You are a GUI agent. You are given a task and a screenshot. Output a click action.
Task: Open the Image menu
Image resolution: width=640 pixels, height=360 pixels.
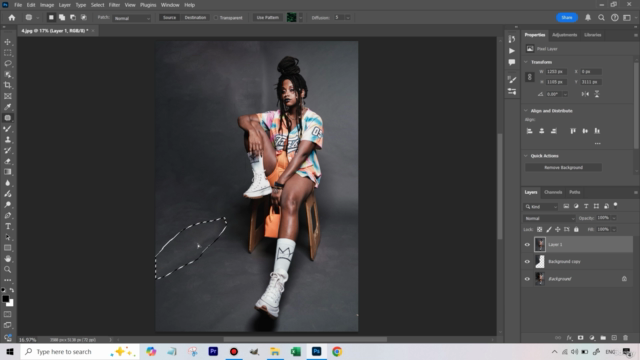(47, 5)
